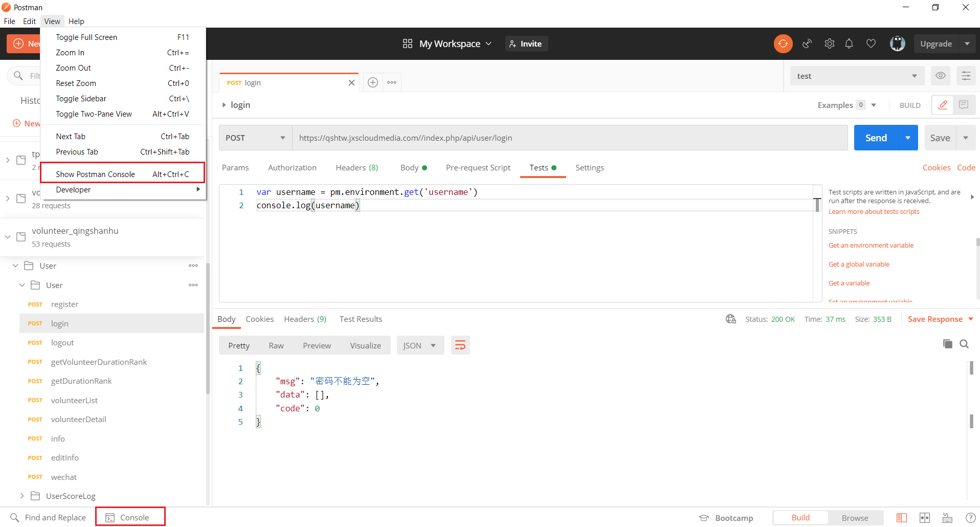The height and width of the screenshot is (527, 980).
Task: Open the getDurationRank request
Action: (112, 381)
